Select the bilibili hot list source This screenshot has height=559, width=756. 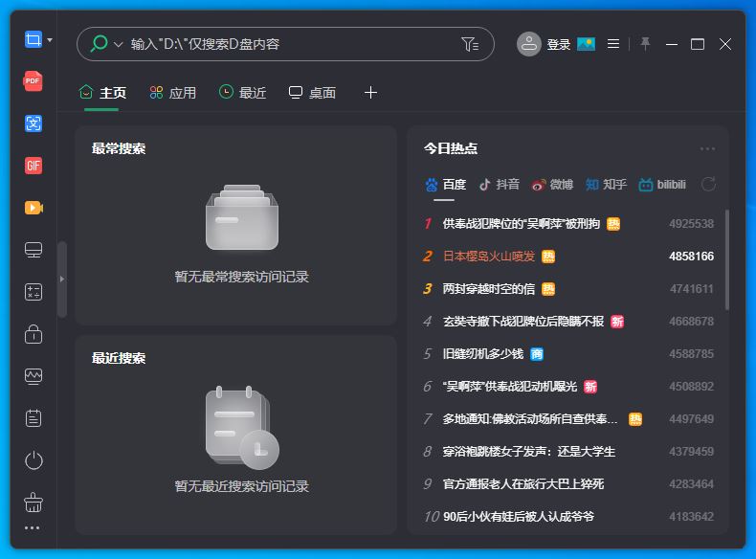[662, 184]
